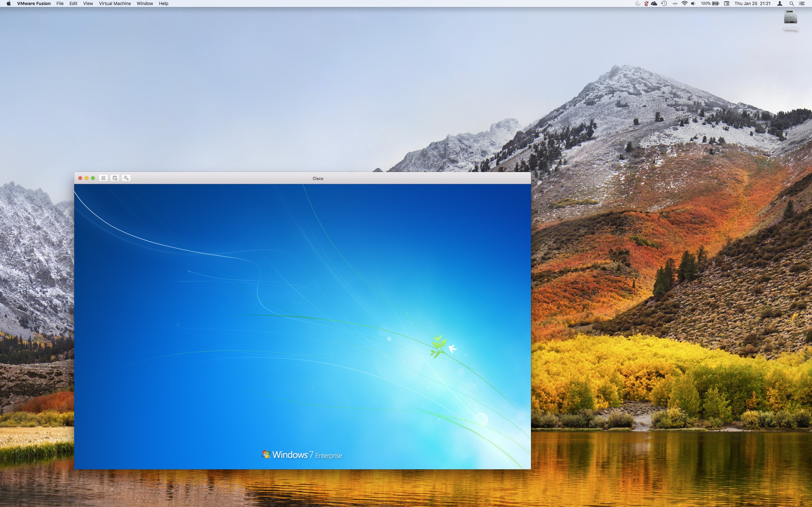The image size is (812, 507).
Task: Click the Time Machine menu bar icon
Action: (664, 3)
